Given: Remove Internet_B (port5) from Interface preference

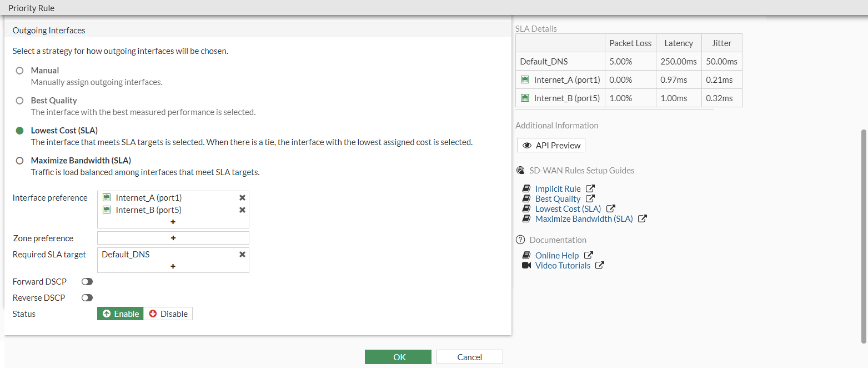Looking at the screenshot, I should 242,210.
